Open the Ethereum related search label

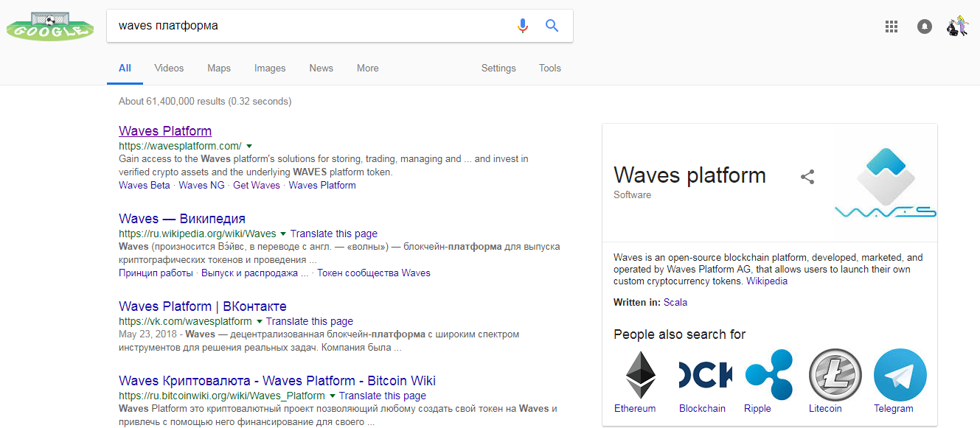(635, 409)
